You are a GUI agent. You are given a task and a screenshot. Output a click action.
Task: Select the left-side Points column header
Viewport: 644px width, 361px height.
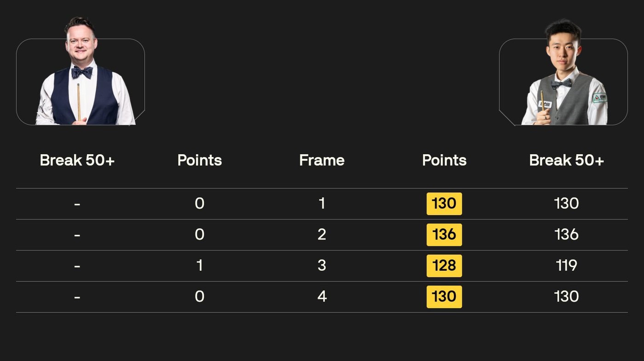tap(200, 160)
